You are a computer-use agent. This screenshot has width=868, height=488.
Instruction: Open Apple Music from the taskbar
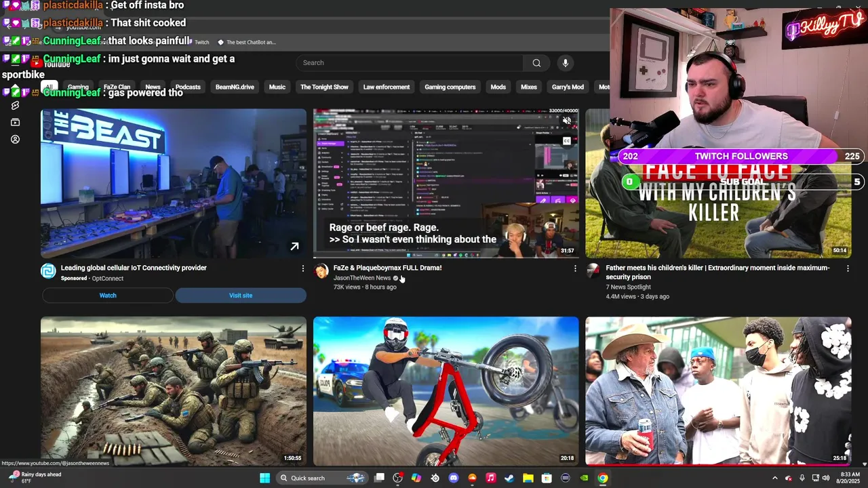click(x=491, y=478)
